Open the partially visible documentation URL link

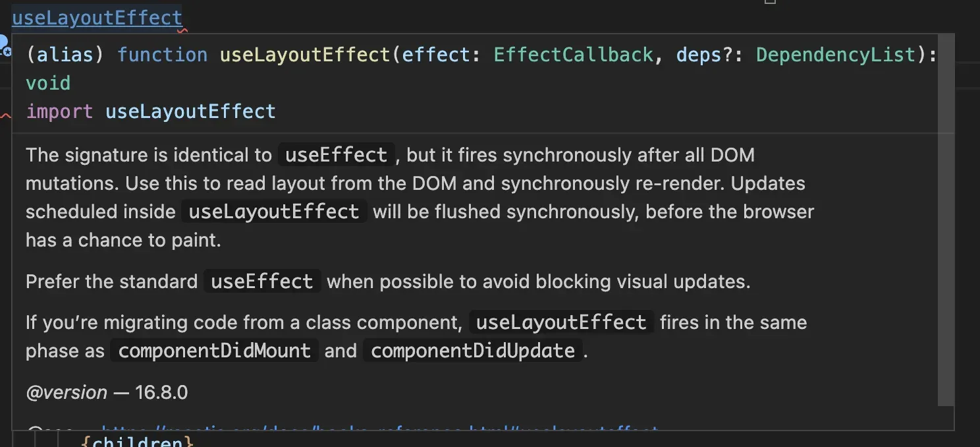pos(379,431)
